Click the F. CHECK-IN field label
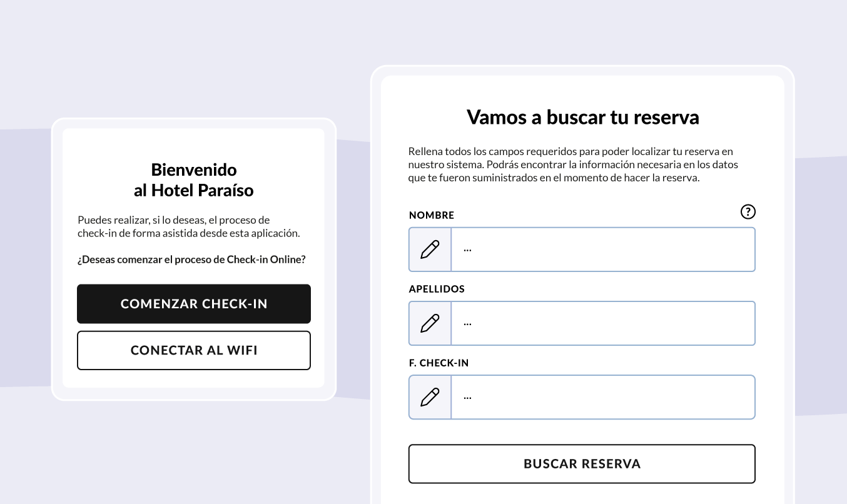Image resolution: width=847 pixels, height=504 pixels. pos(439,363)
